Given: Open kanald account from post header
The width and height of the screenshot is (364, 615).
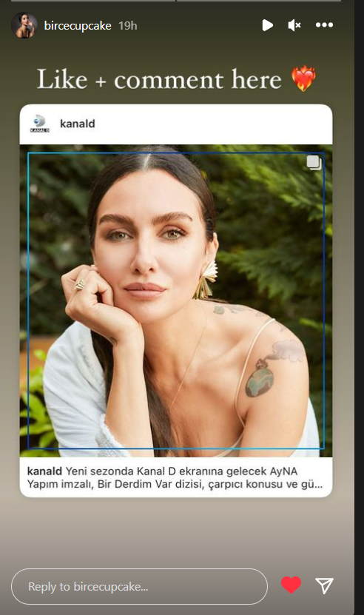Looking at the screenshot, I should (77, 124).
